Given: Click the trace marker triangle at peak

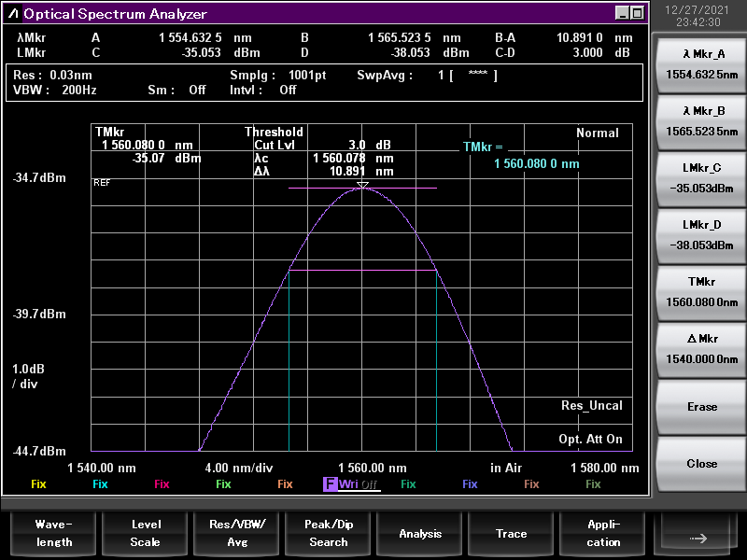Looking at the screenshot, I should point(362,185).
